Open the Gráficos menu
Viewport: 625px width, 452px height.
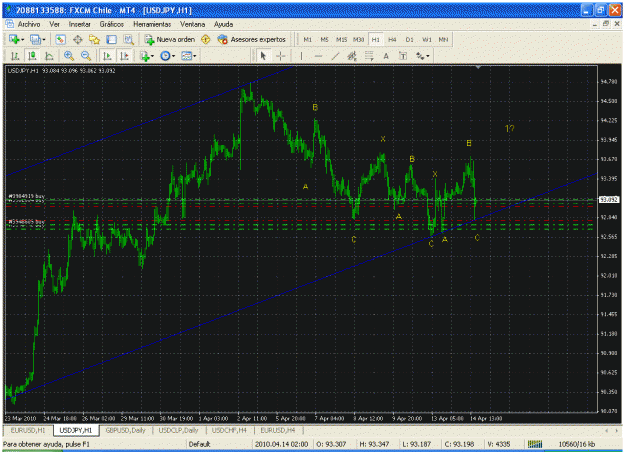click(x=112, y=24)
